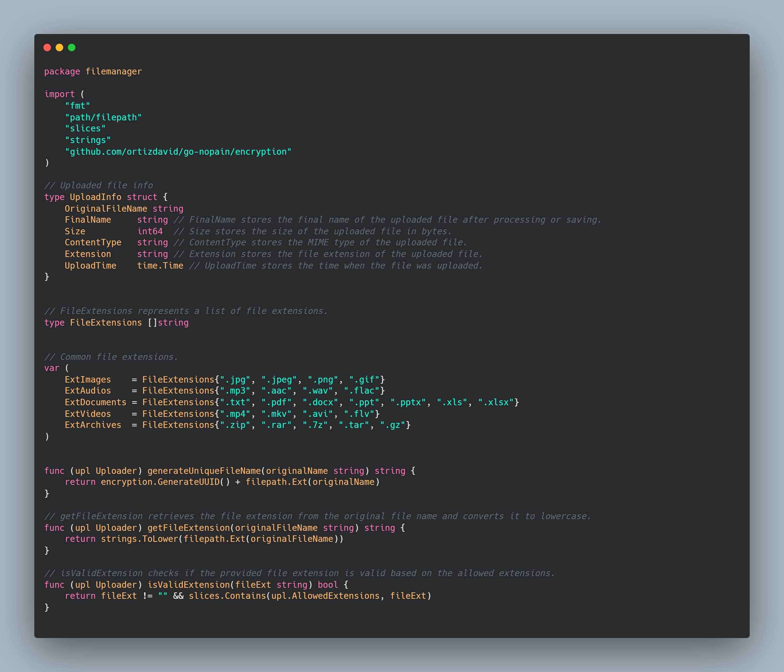Viewport: 784px width, 672px height.
Task: Click the OriginalFileName struct field
Action: pyautogui.click(x=106, y=209)
